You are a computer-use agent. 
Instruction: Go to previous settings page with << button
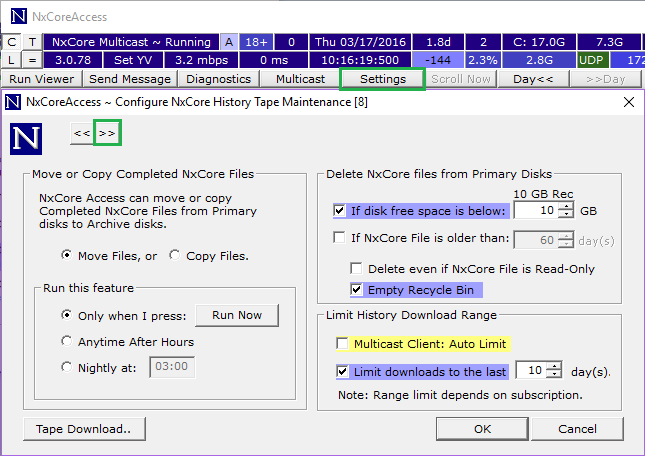point(82,133)
